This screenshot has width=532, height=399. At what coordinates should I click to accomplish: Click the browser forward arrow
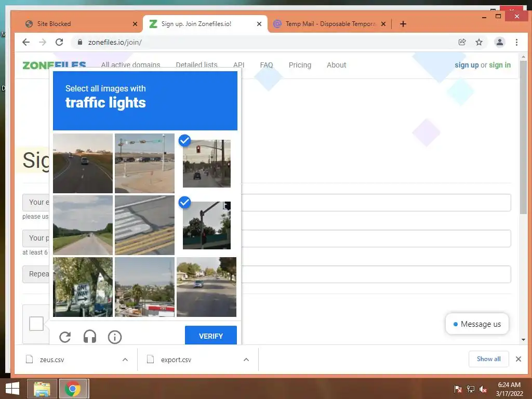[43, 42]
